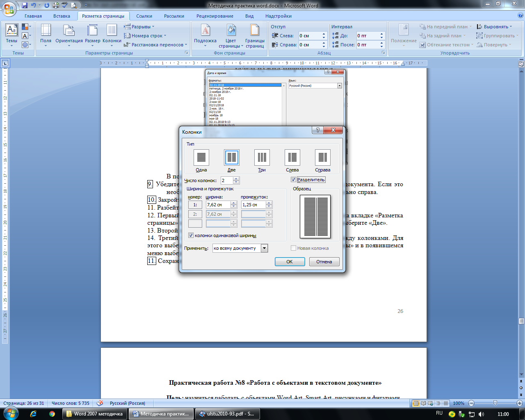Expand the Номера строк dropdown
The width and height of the screenshot is (525, 420).
(145, 36)
